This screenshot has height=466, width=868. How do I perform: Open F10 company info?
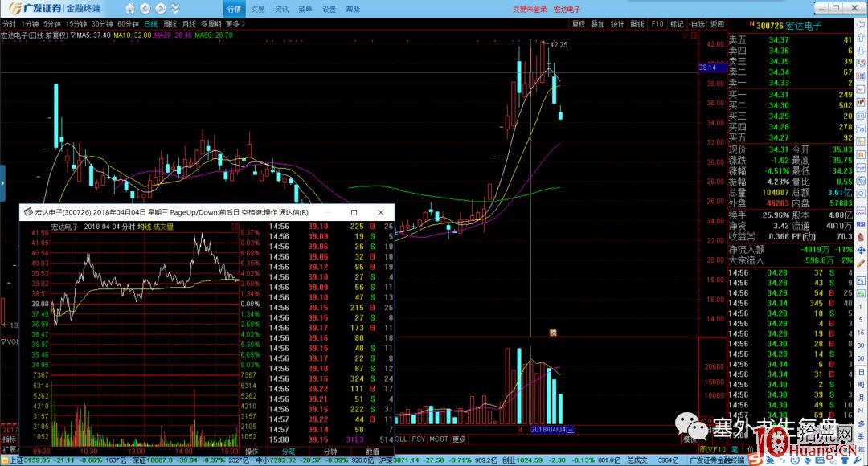(x=657, y=24)
